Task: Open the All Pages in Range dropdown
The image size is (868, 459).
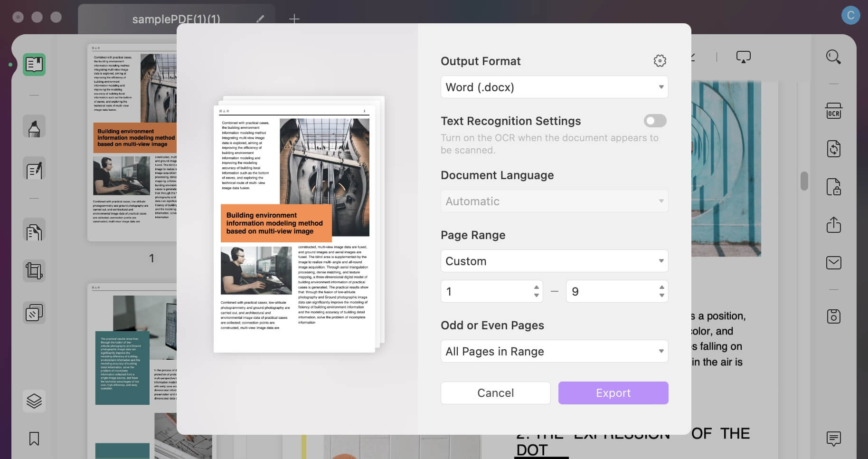Action: tap(554, 351)
